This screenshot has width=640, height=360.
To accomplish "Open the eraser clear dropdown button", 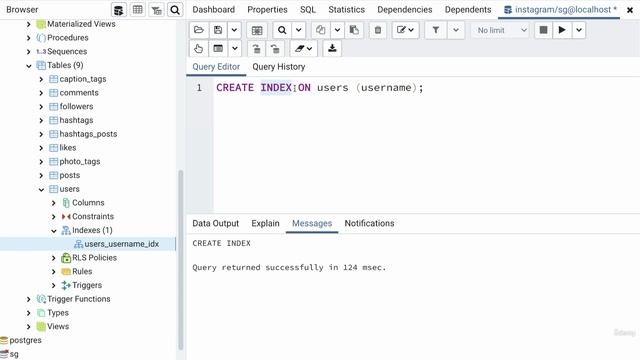I will 304,49.
